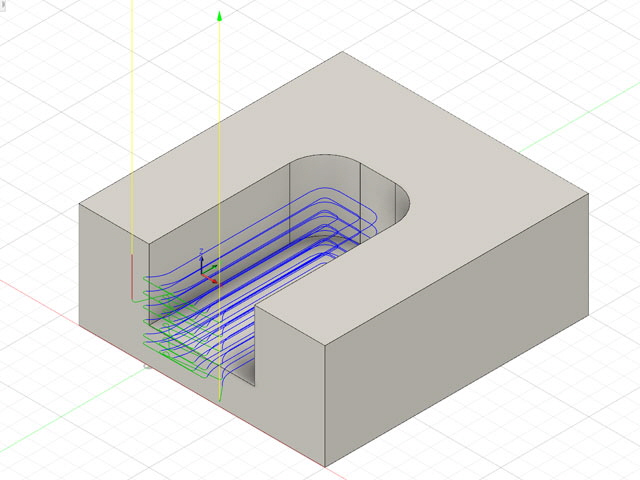Click the blue Z axis of the origin triad

(202, 260)
